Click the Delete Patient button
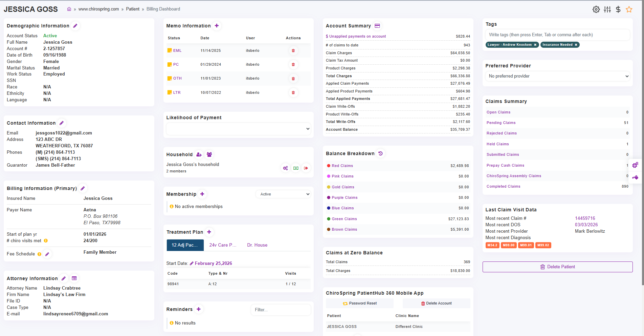Image resolution: width=644 pixels, height=336 pixels. [557, 267]
